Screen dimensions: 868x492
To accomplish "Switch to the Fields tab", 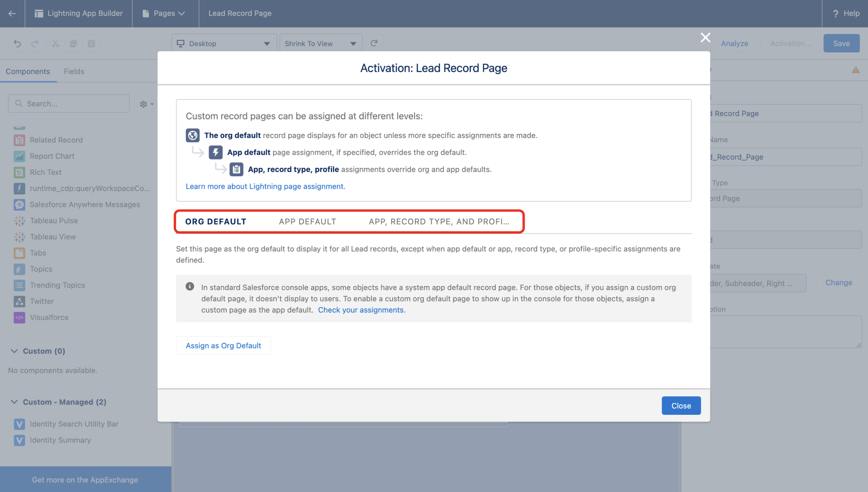I will [74, 71].
